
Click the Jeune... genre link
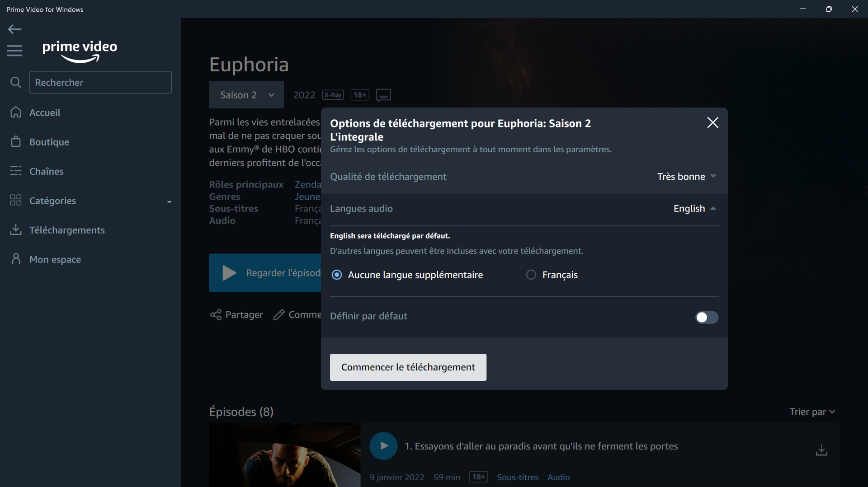[308, 197]
